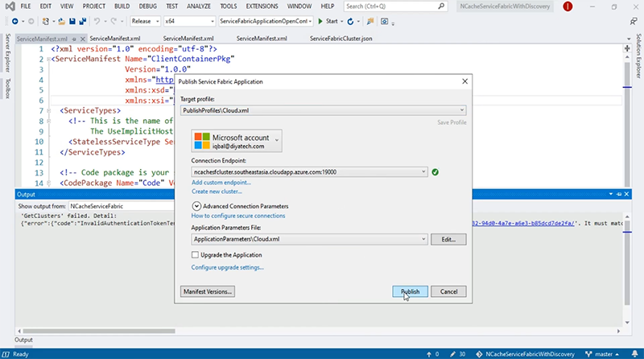Expand Advanced Connection Parameters

(x=196, y=206)
